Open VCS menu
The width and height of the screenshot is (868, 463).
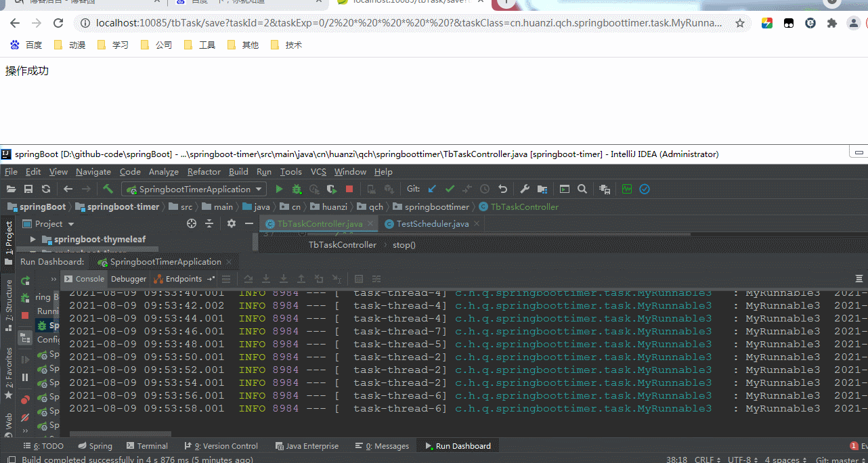tap(318, 172)
